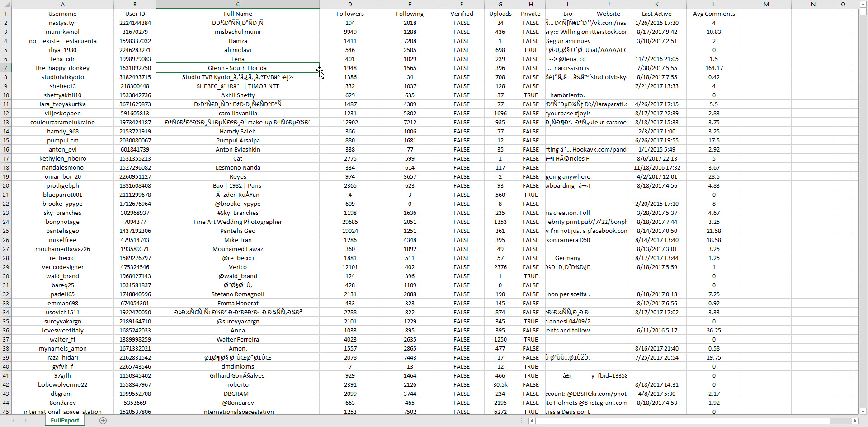Select bio cell 'hambriento.'
This screenshot has width=868, height=427.
click(567, 95)
